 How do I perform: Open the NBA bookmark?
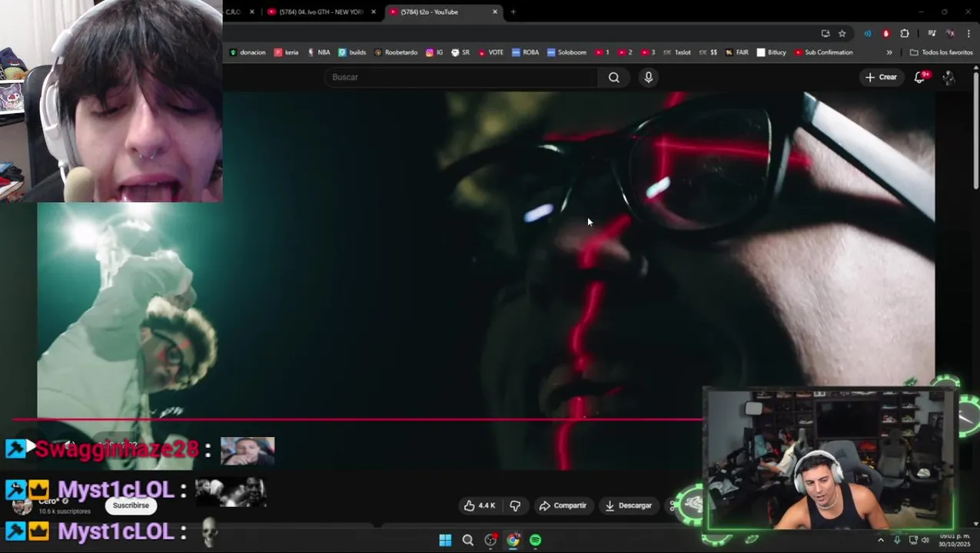coord(318,52)
